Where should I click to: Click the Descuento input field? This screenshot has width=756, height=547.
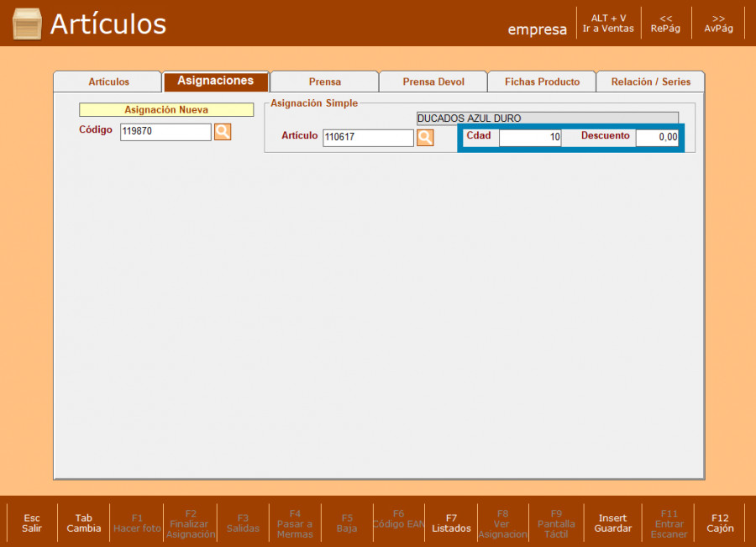(x=656, y=137)
